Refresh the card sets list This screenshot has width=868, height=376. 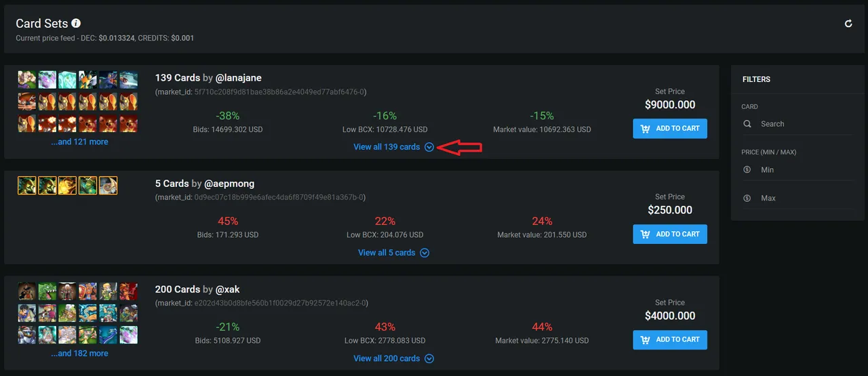click(848, 24)
